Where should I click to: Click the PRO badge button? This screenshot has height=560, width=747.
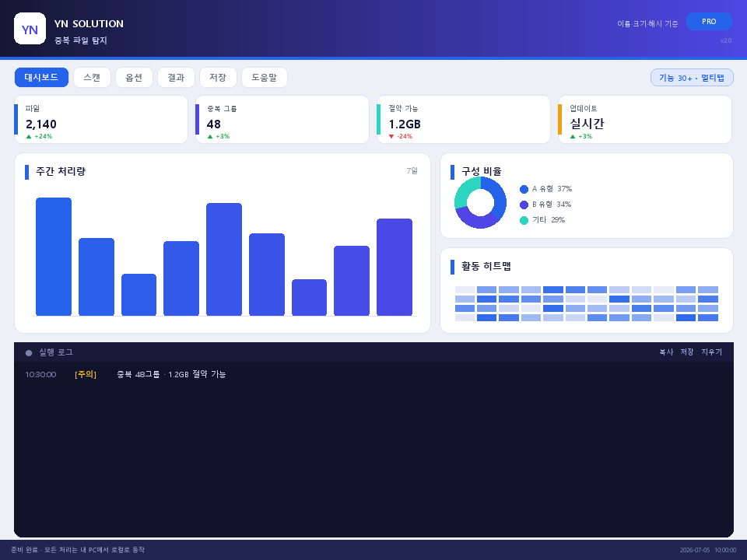709,22
